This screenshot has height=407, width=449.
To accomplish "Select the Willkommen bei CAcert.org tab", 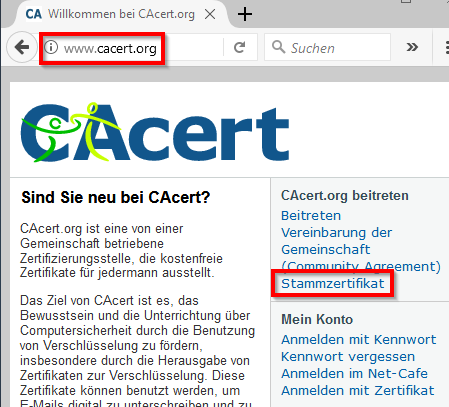I will (x=121, y=14).
